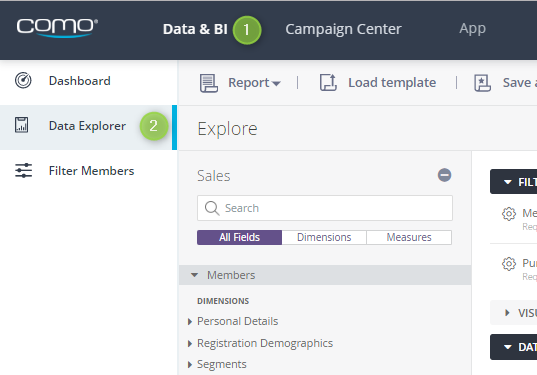The image size is (537, 375).
Task: Click the Como logo
Action: [57, 27]
